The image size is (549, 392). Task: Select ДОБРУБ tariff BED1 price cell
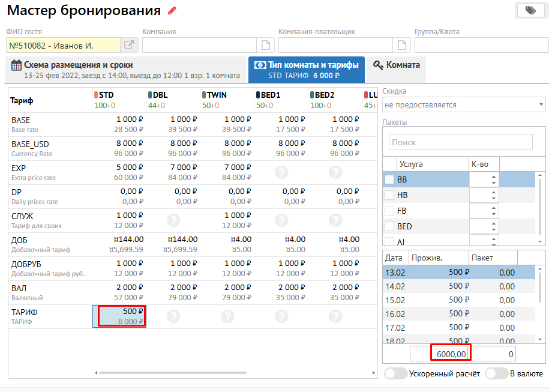(x=281, y=268)
